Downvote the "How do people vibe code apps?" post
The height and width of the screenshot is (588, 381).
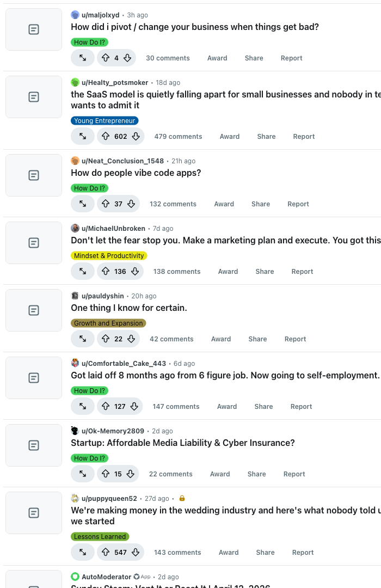click(x=132, y=204)
